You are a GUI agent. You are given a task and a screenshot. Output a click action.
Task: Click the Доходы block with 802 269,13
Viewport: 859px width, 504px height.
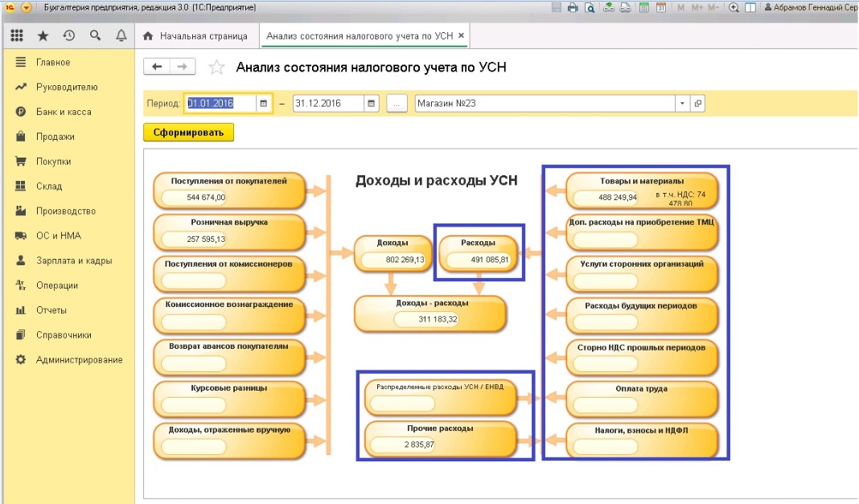pyautogui.click(x=393, y=253)
